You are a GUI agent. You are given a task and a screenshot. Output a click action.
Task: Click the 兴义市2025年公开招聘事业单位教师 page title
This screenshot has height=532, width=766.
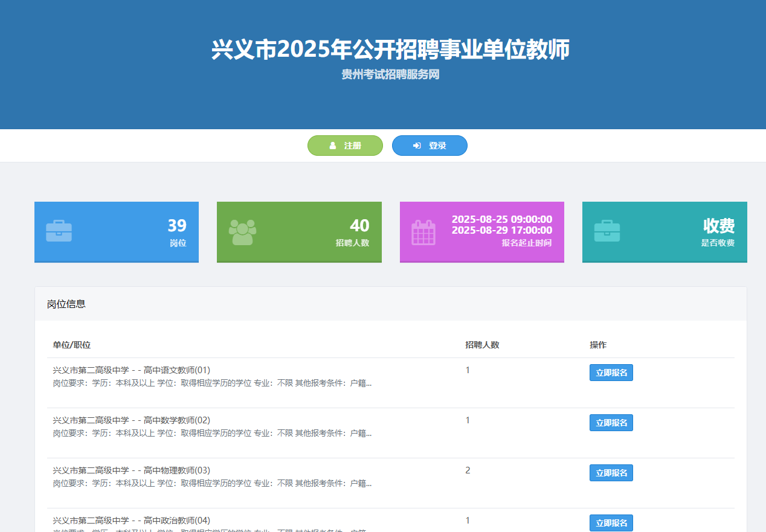point(390,50)
